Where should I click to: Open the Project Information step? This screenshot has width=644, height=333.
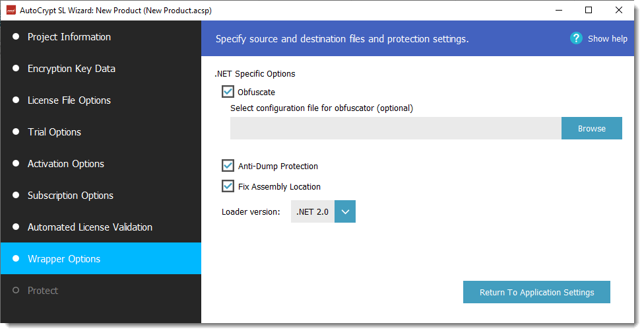[x=100, y=36]
